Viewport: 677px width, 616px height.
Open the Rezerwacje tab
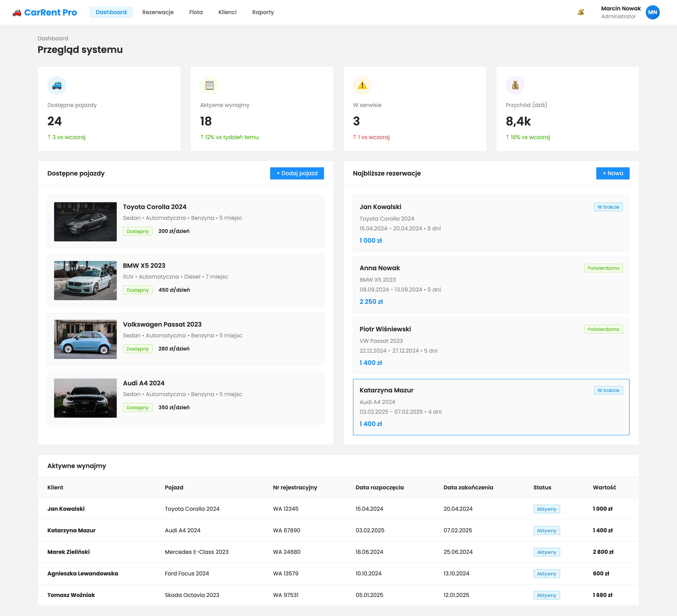[x=158, y=12]
